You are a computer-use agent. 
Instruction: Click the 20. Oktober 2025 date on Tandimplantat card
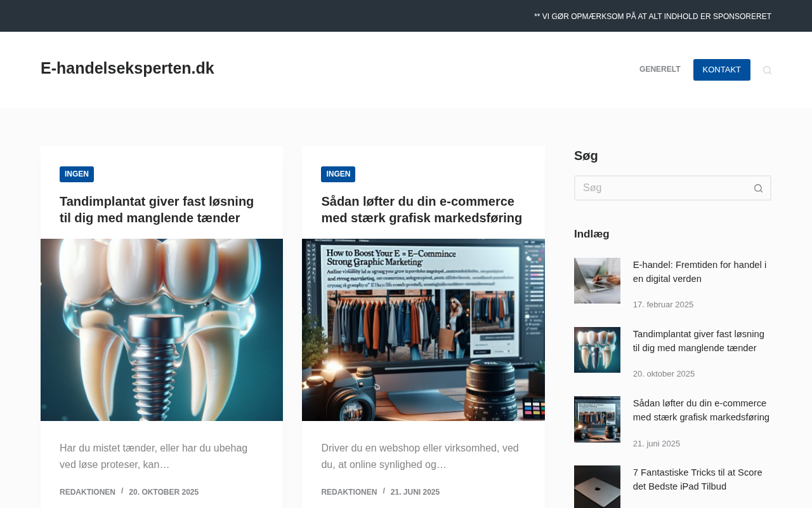click(x=164, y=492)
